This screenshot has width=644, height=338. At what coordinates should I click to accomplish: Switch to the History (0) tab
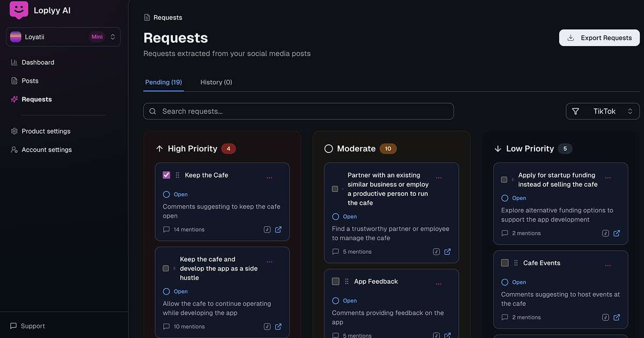[x=216, y=82]
